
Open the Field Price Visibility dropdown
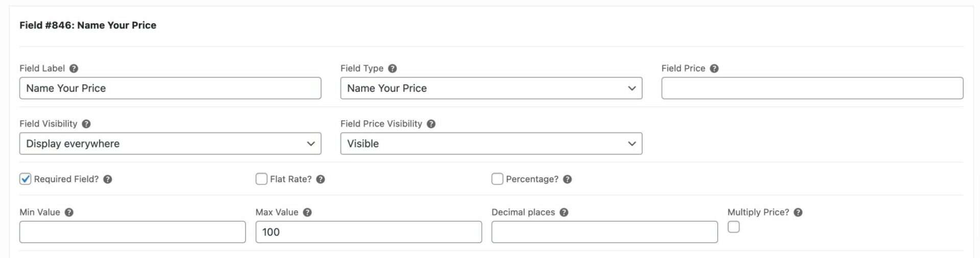tap(491, 144)
